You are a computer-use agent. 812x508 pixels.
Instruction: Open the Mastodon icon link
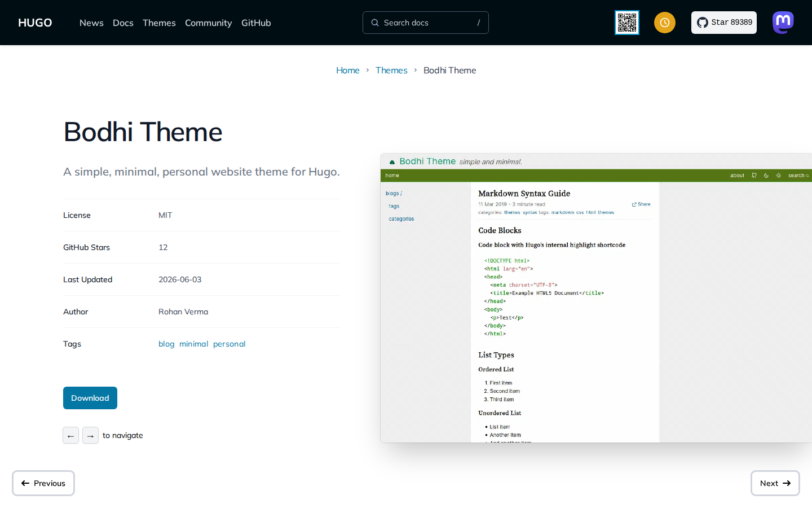783,23
